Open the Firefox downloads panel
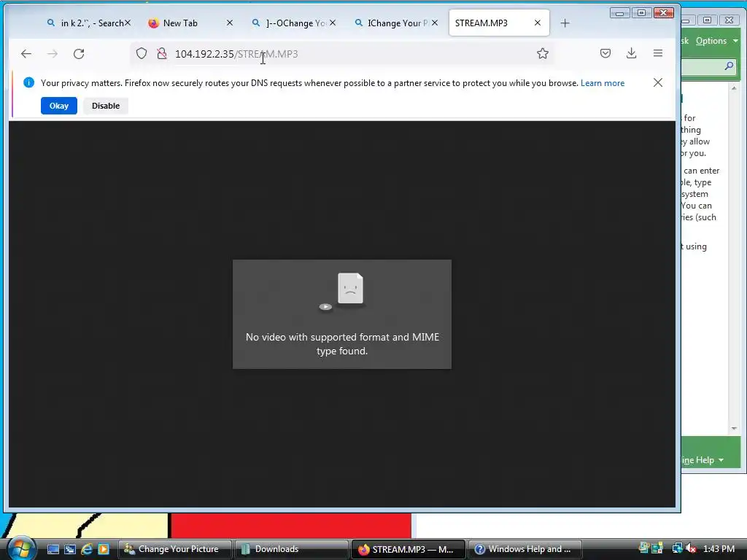The image size is (747, 560). [x=632, y=53]
